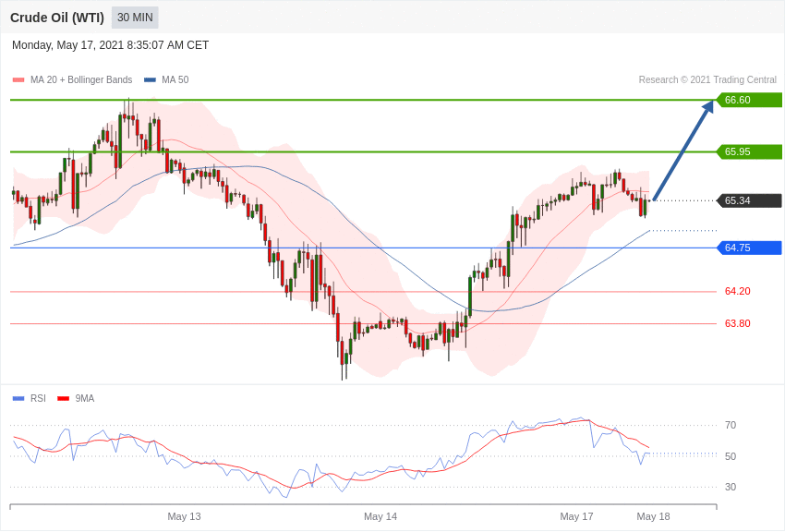Click the 64.75 blue pivot price tag
Screen dimensions: 785x532
pyautogui.click(x=750, y=248)
